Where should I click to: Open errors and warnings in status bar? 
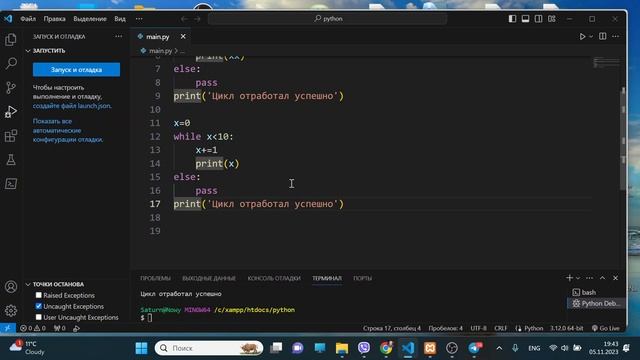click(33, 328)
